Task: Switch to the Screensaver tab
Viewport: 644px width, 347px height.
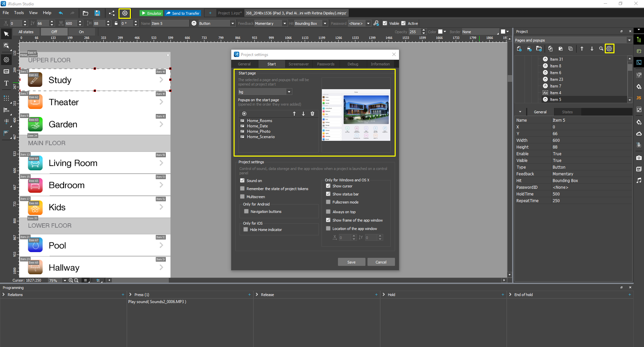Action: click(x=298, y=64)
